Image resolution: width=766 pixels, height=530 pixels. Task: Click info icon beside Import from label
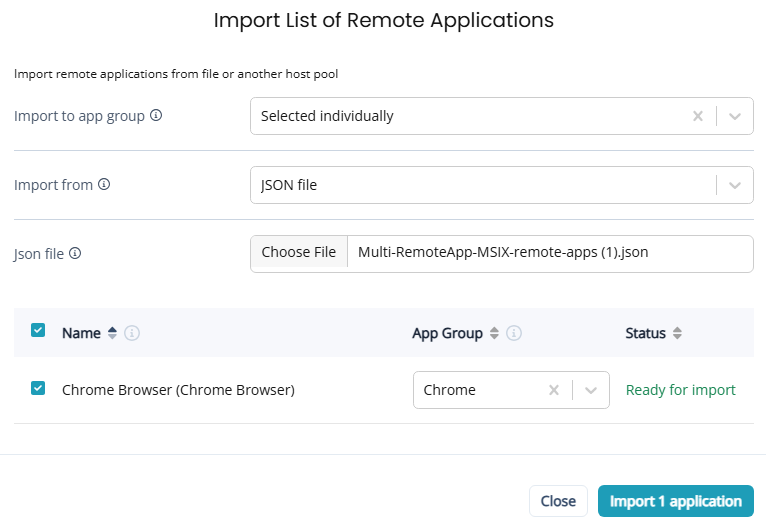pos(104,184)
